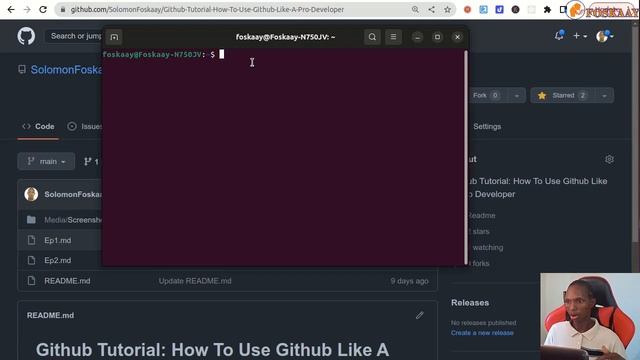This screenshot has width=640, height=360.
Task: Open the browser extensions puzzle icon
Action: 547,9
